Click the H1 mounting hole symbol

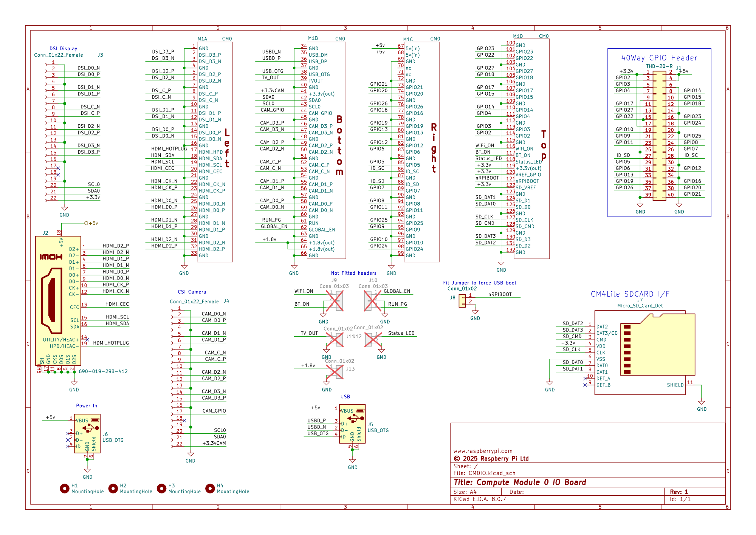(x=65, y=489)
